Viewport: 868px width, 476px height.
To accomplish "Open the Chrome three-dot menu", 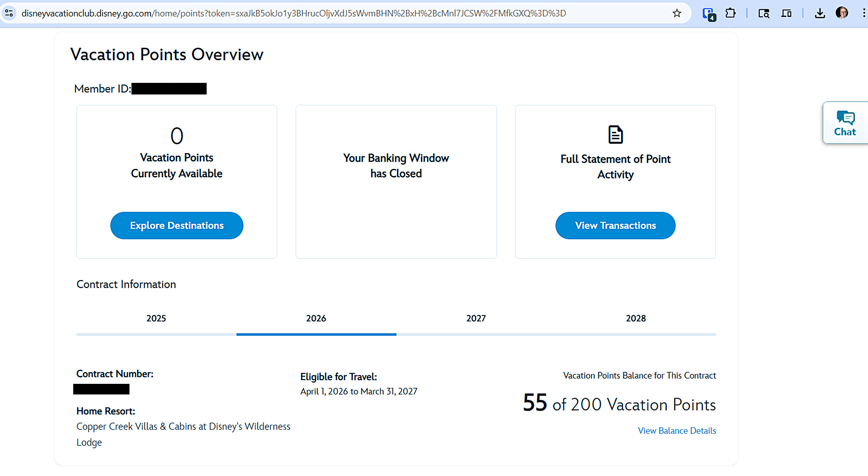I will [864, 13].
